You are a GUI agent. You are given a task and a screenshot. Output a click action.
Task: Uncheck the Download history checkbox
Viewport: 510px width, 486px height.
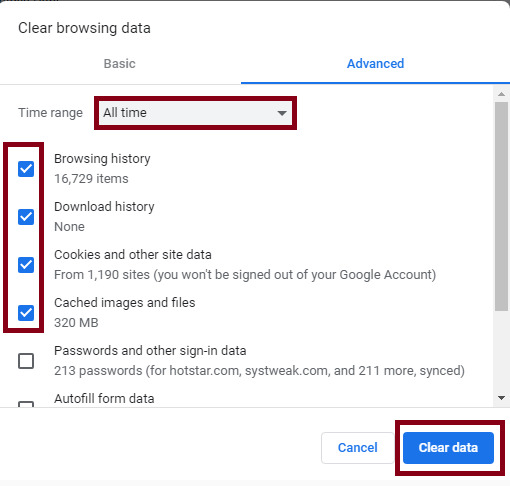(26, 217)
